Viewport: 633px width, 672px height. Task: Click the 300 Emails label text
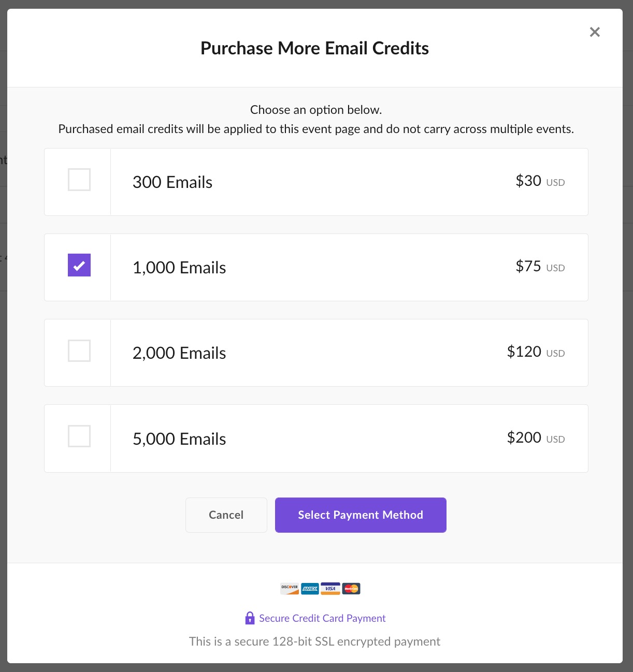[172, 182]
